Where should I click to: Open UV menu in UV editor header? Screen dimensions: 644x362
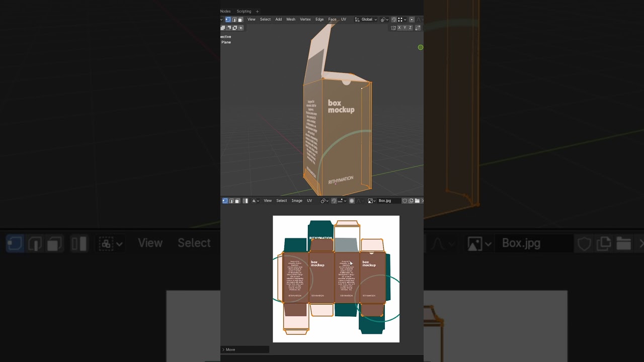pyautogui.click(x=309, y=201)
